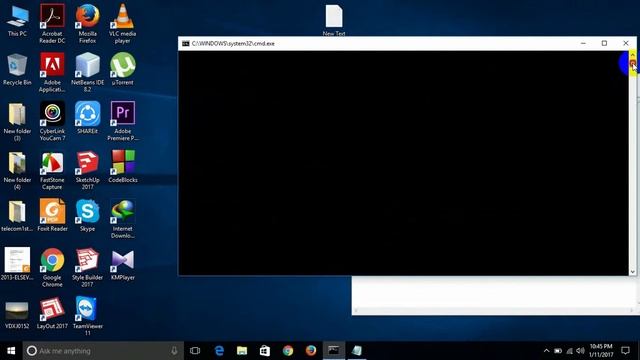Open cmd.exe title bar system menu icon
640x360 pixels.
point(186,44)
